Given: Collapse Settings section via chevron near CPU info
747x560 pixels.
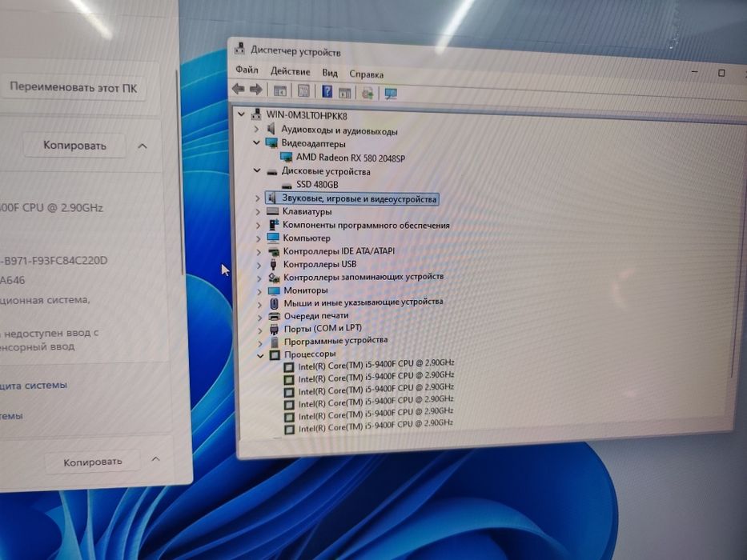Looking at the screenshot, I should (143, 146).
